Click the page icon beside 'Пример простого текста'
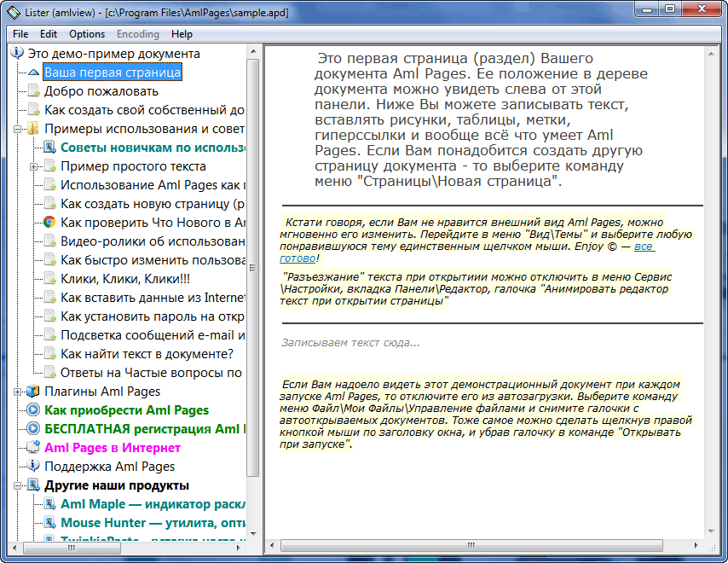This screenshot has height=563, width=728. 49,165
